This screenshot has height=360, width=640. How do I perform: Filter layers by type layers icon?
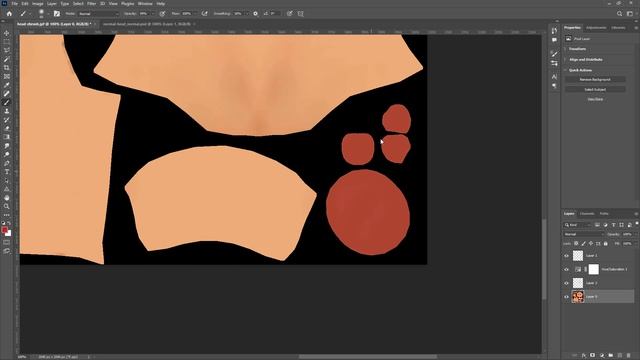(613, 225)
